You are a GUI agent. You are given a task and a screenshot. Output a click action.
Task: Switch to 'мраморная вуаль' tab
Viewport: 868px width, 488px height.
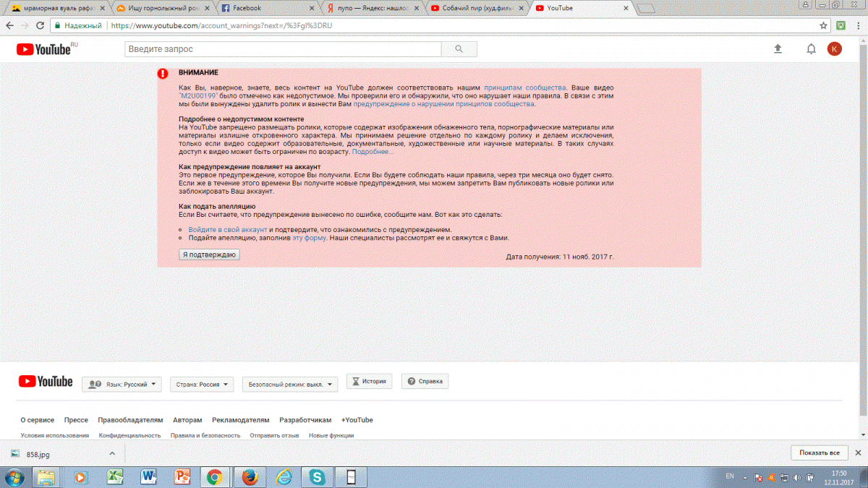(x=56, y=8)
